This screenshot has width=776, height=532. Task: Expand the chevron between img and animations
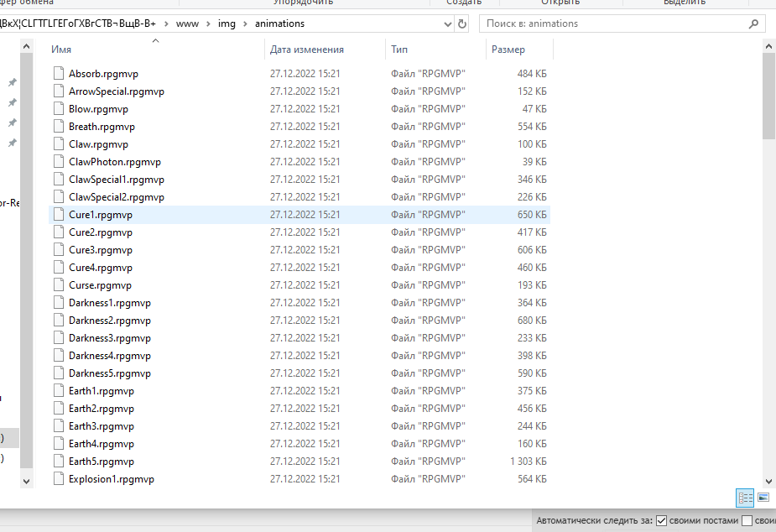tap(245, 23)
